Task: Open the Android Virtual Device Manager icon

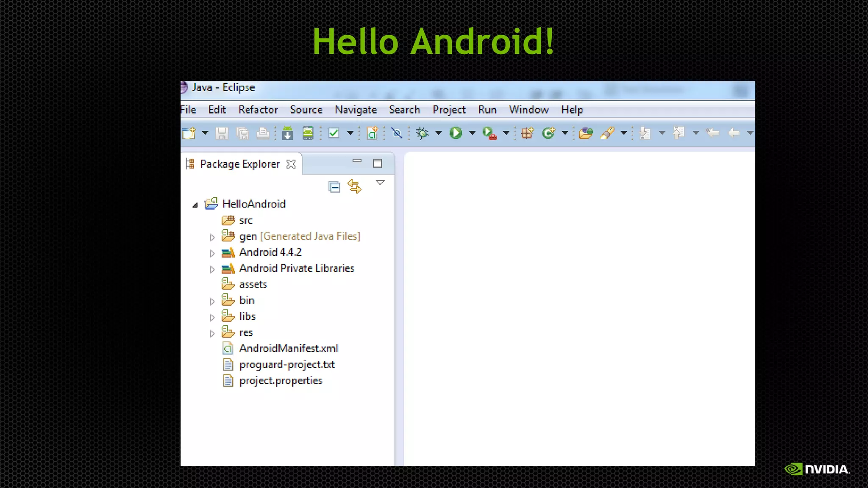Action: click(x=308, y=133)
